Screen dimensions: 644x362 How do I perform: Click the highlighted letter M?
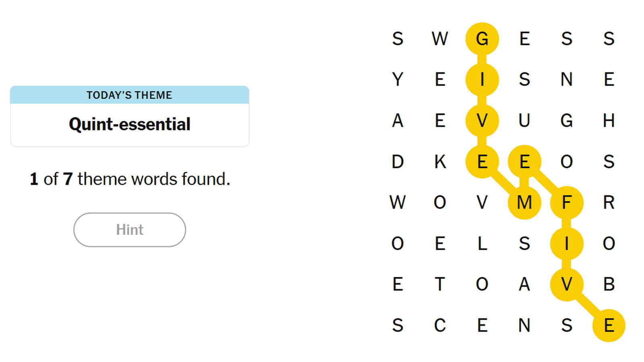coord(524,203)
